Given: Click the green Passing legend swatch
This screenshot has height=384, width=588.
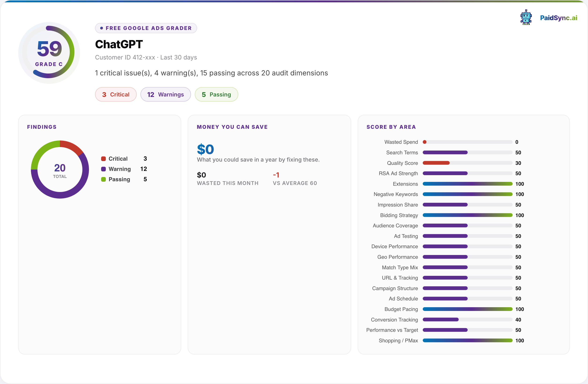Looking at the screenshot, I should point(103,179).
